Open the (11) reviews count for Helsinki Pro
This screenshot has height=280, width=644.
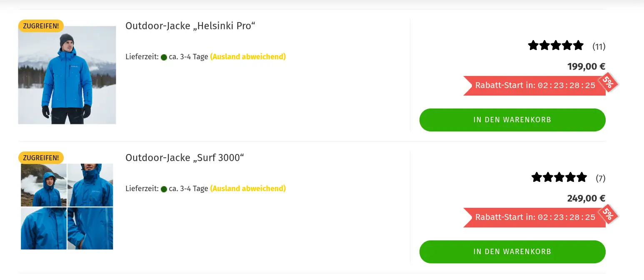point(599,46)
